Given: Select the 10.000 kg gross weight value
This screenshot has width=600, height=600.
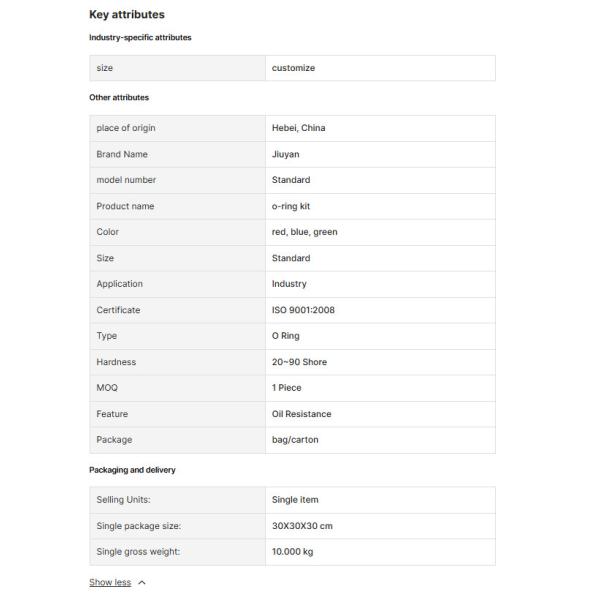Looking at the screenshot, I should tap(294, 552).
